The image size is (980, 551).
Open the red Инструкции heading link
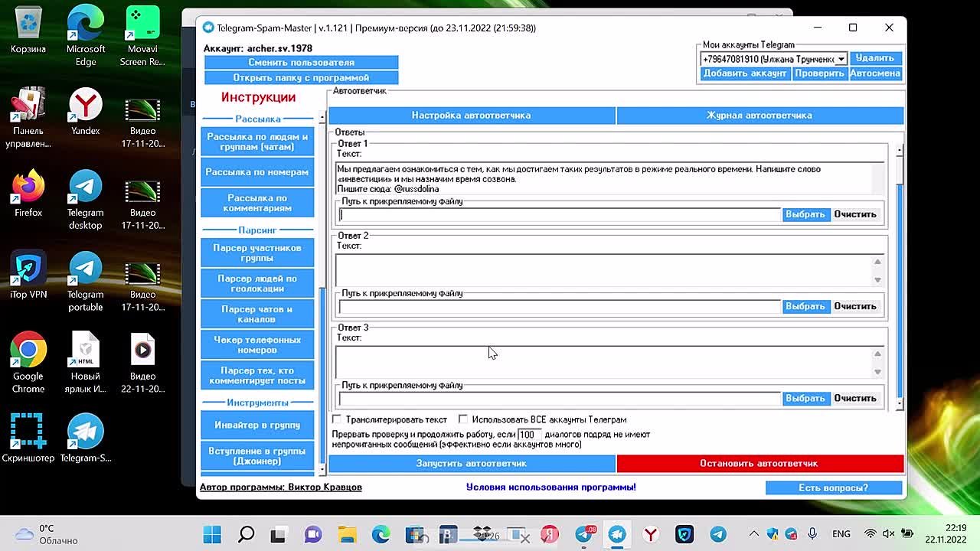(258, 97)
